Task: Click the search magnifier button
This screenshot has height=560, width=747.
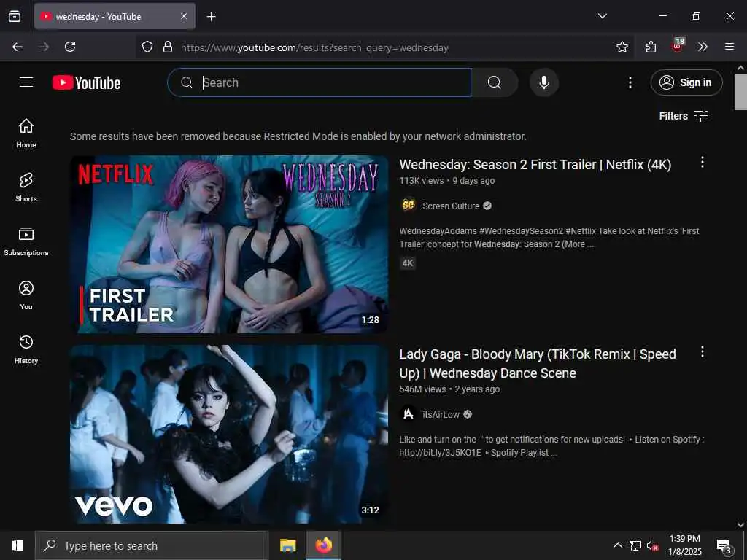Action: (495, 82)
